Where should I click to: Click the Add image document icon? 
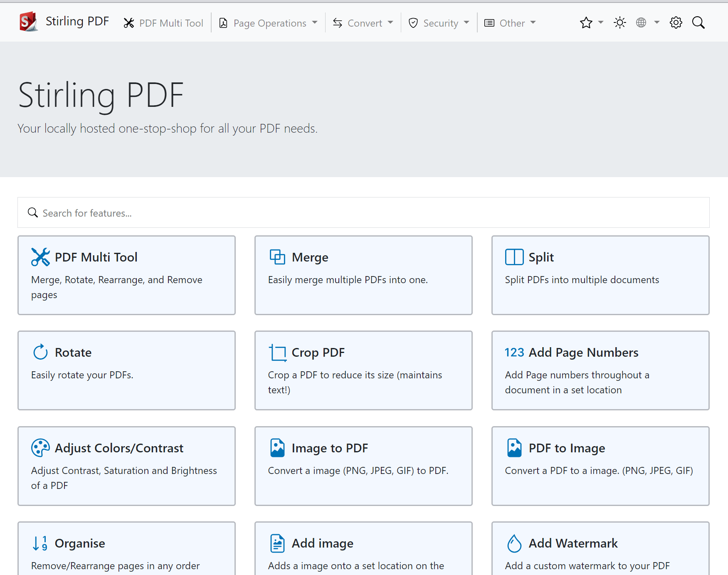click(277, 543)
